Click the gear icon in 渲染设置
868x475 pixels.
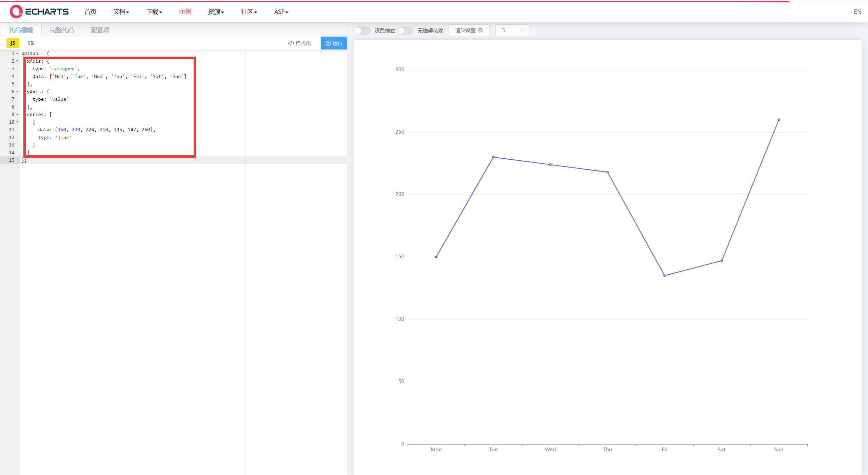(x=480, y=31)
